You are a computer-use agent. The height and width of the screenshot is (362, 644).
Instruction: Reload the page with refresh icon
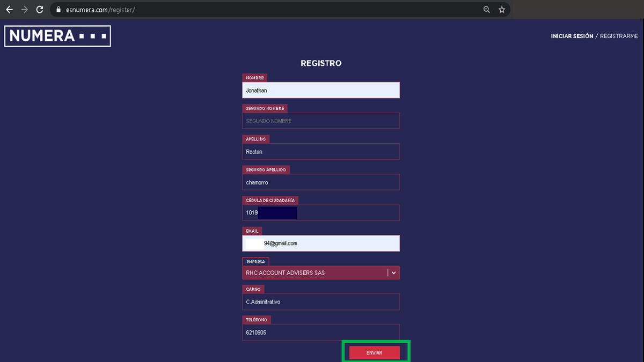coord(40,10)
